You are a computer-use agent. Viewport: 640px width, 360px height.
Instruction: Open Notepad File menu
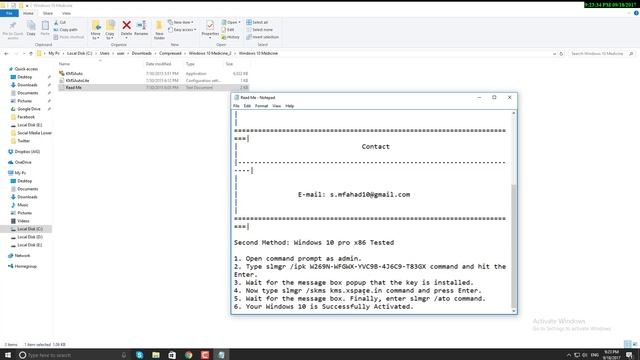236,106
